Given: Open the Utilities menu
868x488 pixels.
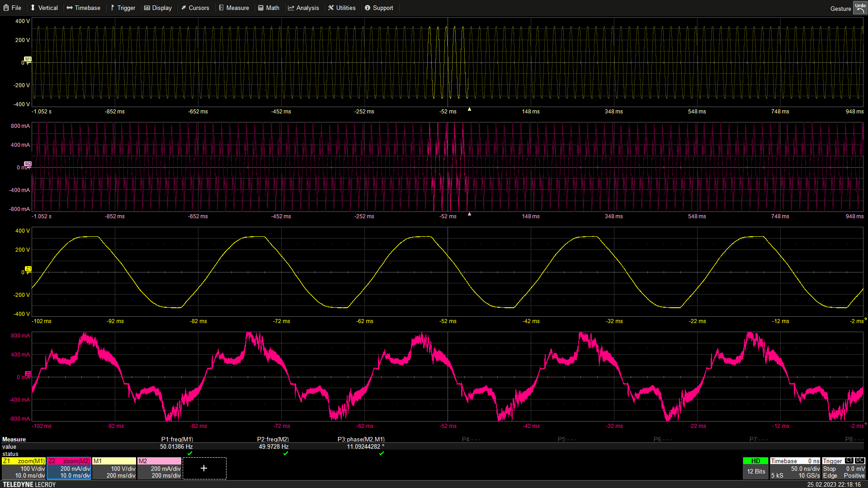Looking at the screenshot, I should pos(342,8).
